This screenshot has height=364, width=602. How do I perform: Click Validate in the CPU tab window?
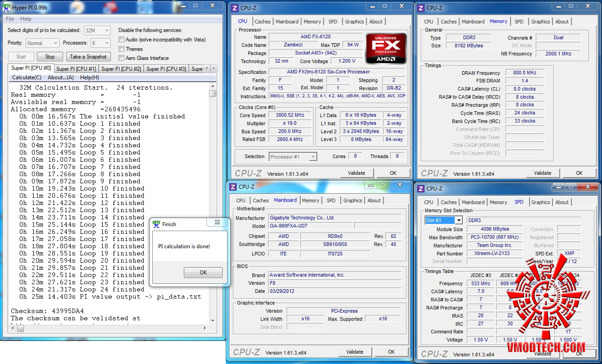click(356, 173)
